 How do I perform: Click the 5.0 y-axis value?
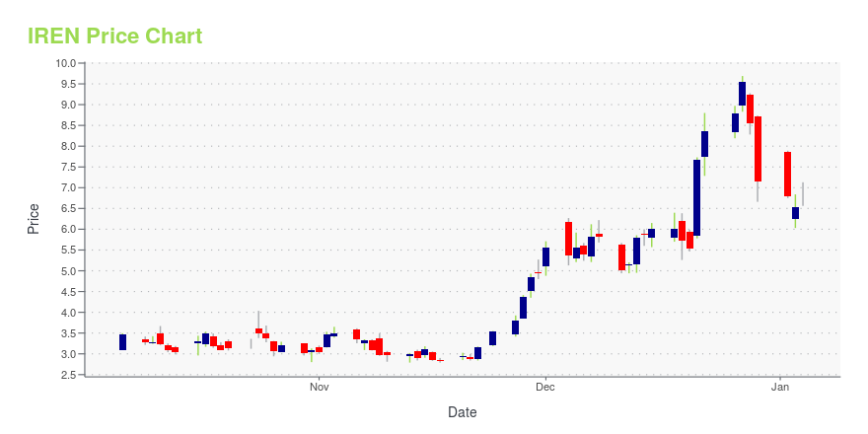point(69,270)
